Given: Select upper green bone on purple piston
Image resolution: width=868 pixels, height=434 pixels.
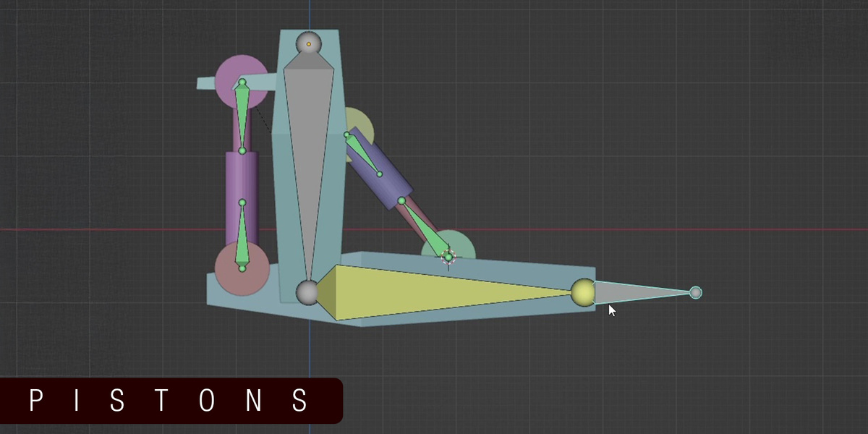Looking at the screenshot, I should [x=242, y=116].
